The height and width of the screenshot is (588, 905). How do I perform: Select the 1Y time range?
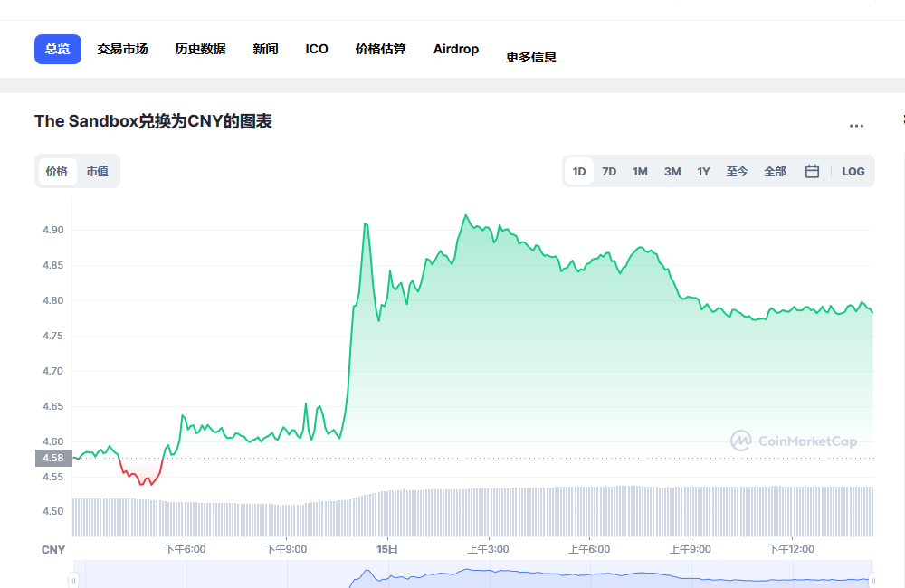pos(703,171)
